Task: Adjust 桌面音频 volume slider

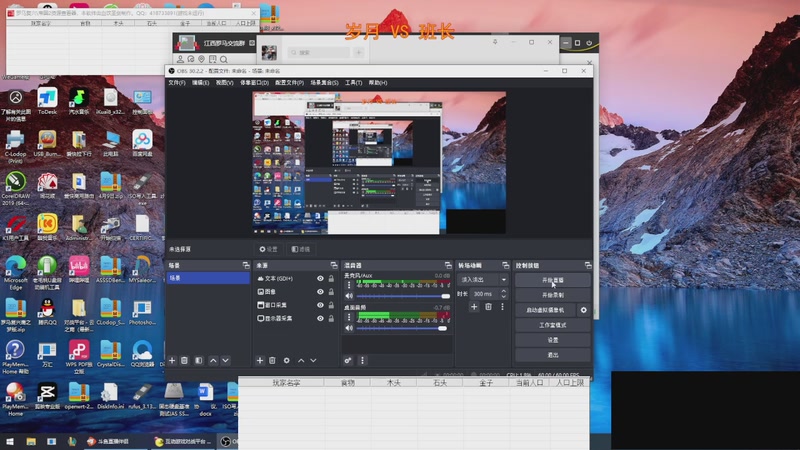Action: (403, 328)
